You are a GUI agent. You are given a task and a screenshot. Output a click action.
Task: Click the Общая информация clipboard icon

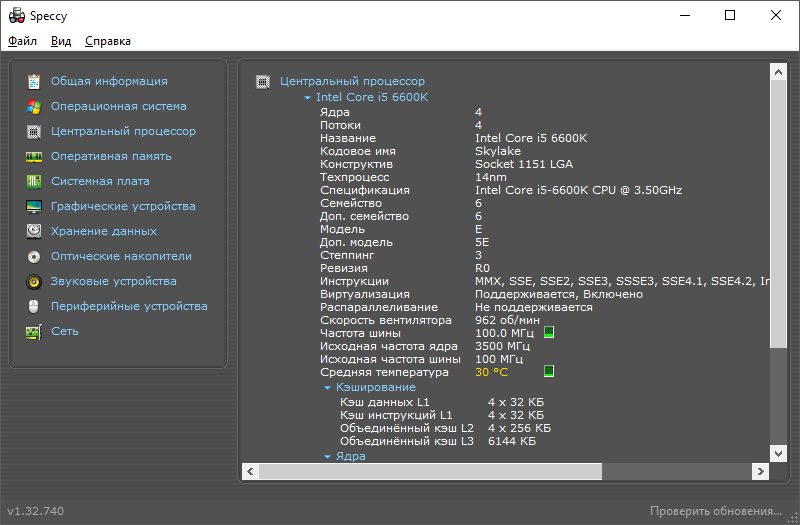click(x=34, y=82)
